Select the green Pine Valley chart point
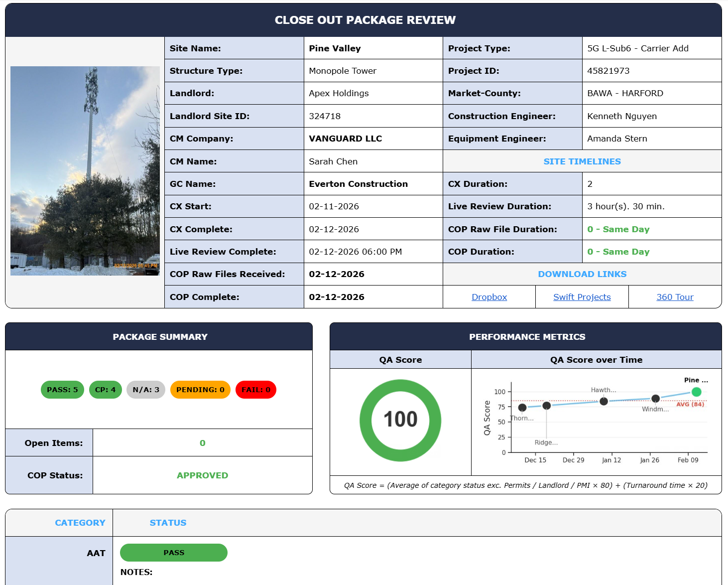Screen dimensions: 728x585 tap(696, 392)
